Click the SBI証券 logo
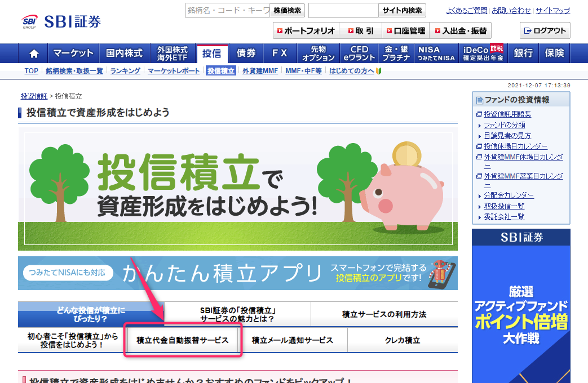Screen dimensions: 588x383 [x=61, y=22]
